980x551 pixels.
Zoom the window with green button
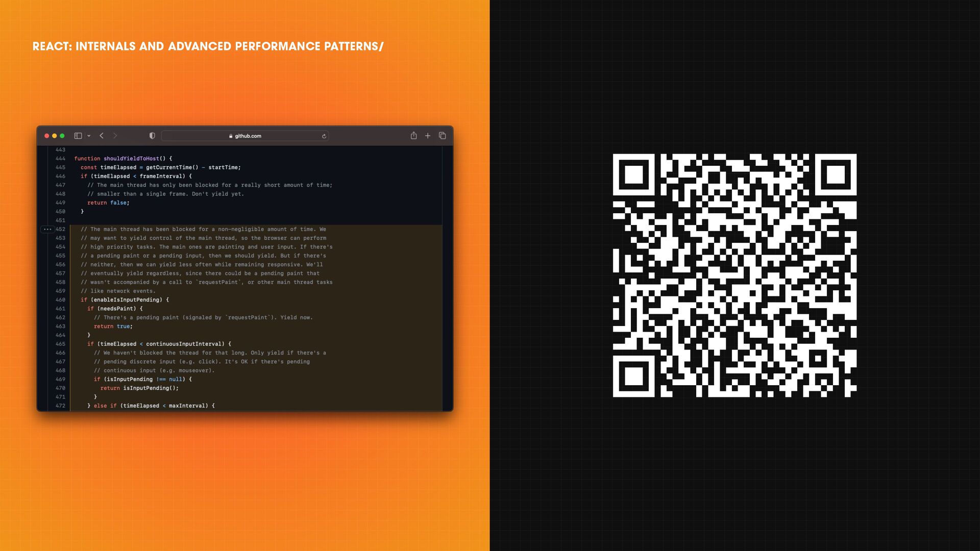(62, 136)
